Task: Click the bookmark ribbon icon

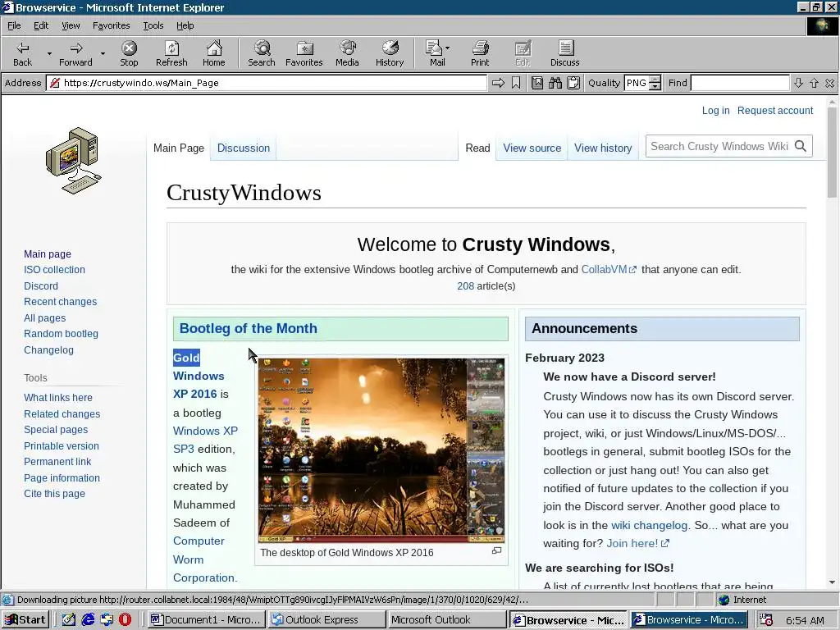Action: (x=516, y=83)
